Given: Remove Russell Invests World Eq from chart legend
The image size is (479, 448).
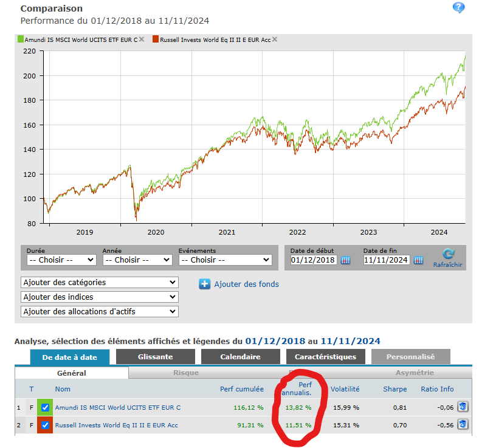Looking at the screenshot, I should coord(275,39).
